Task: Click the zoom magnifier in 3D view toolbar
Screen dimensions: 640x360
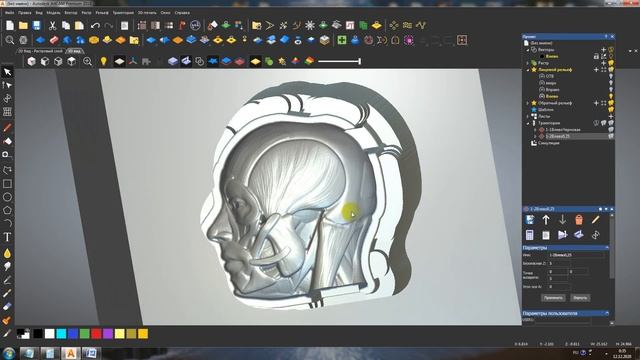Action: (87, 61)
